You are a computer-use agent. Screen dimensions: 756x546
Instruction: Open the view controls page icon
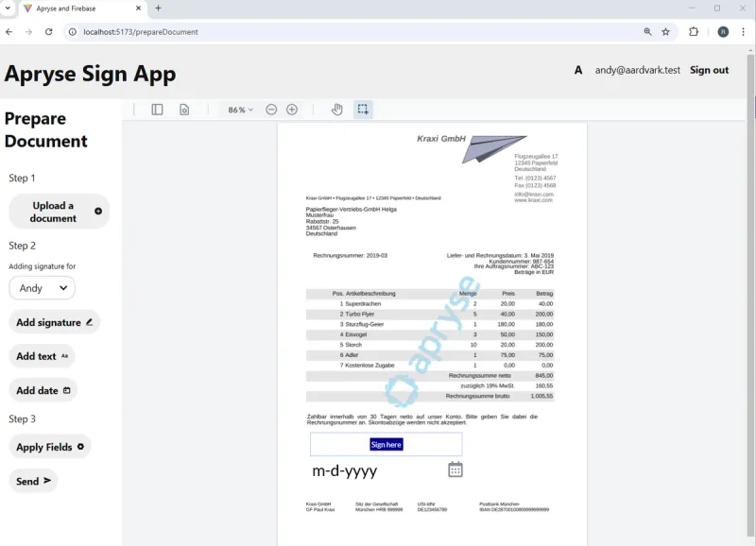pos(184,110)
